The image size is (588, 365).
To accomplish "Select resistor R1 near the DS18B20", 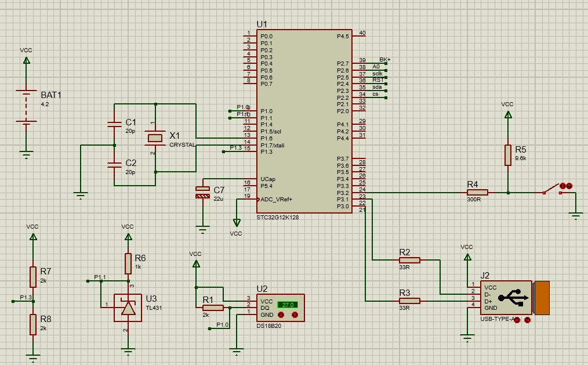I will (x=213, y=308).
